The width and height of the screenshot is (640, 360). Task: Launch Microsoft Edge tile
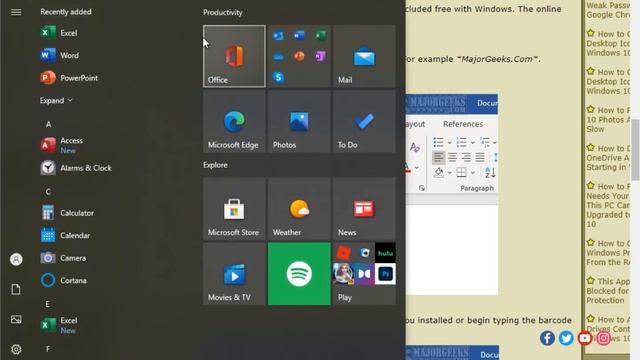click(234, 121)
